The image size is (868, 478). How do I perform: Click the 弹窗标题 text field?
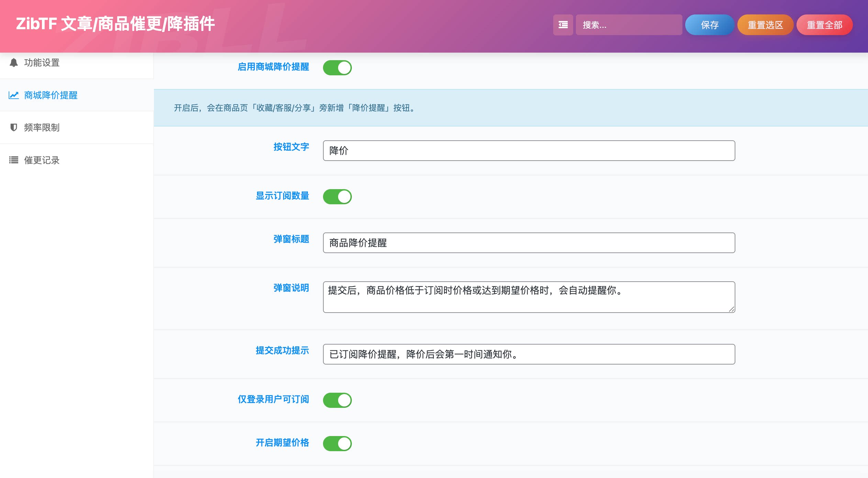click(528, 243)
